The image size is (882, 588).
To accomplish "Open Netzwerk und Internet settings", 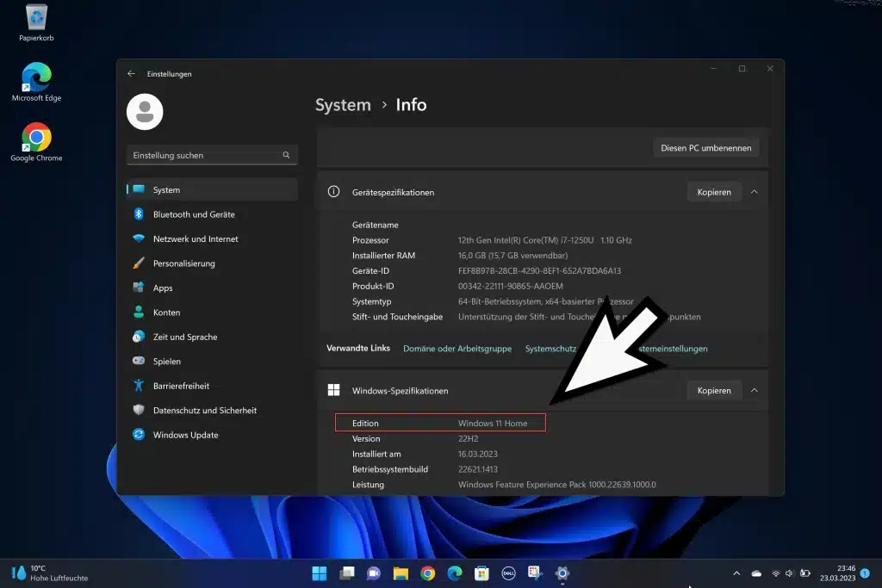I will pos(212,239).
